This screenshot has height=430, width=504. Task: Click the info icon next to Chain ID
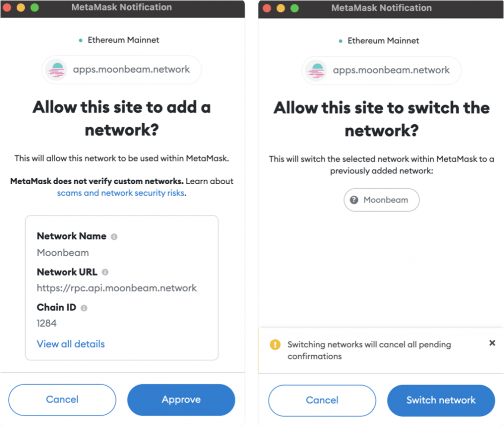coord(84,308)
